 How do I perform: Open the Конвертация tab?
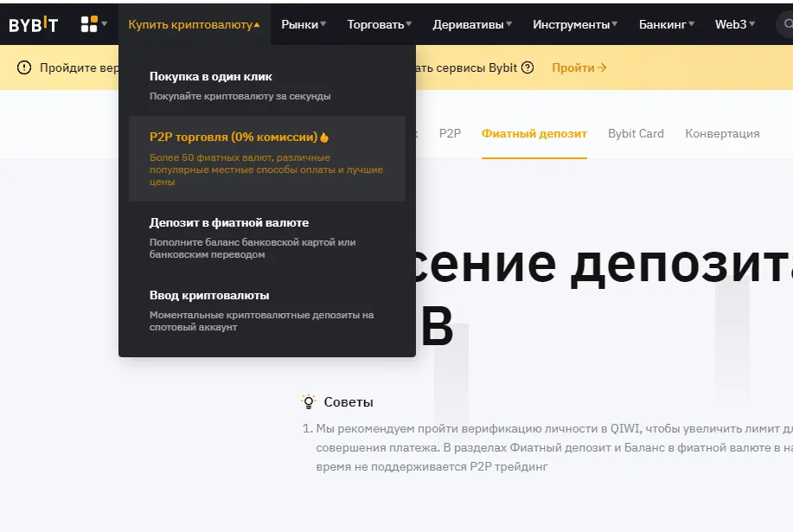[722, 133]
